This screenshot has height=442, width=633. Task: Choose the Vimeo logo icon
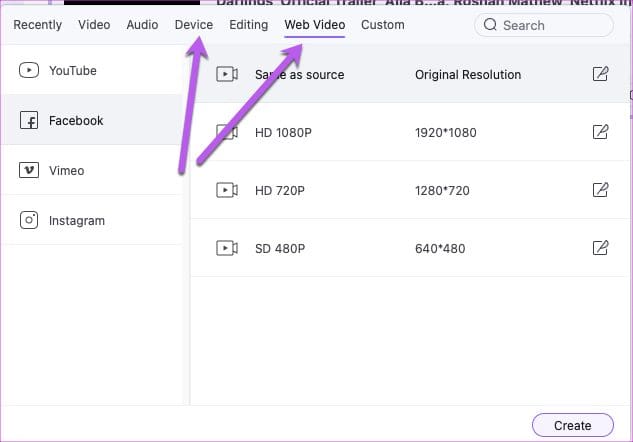(29, 170)
